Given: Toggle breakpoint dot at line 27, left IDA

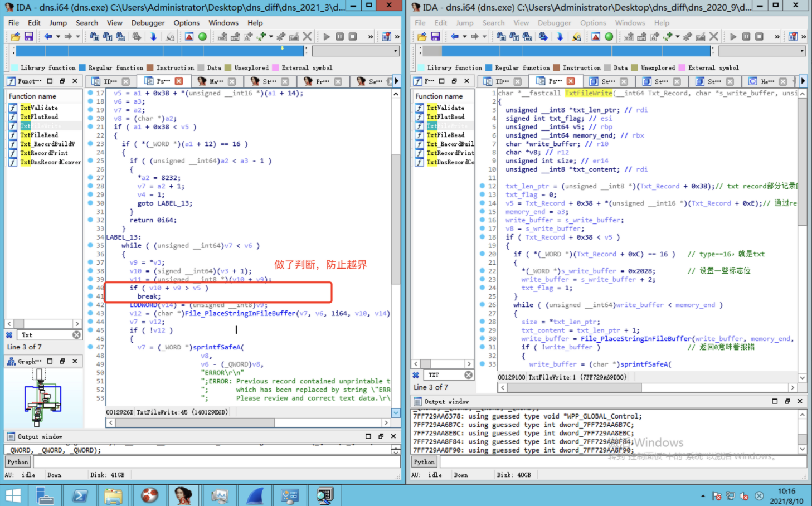Looking at the screenshot, I should 91,177.
